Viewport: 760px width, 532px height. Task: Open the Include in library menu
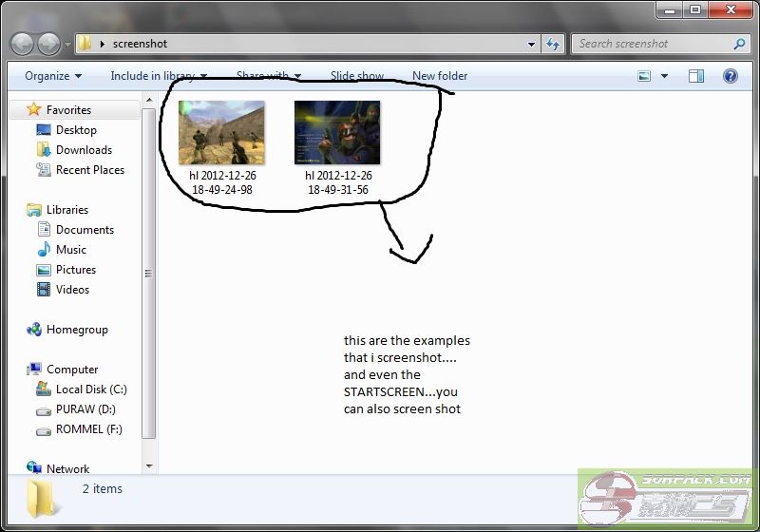(x=158, y=76)
